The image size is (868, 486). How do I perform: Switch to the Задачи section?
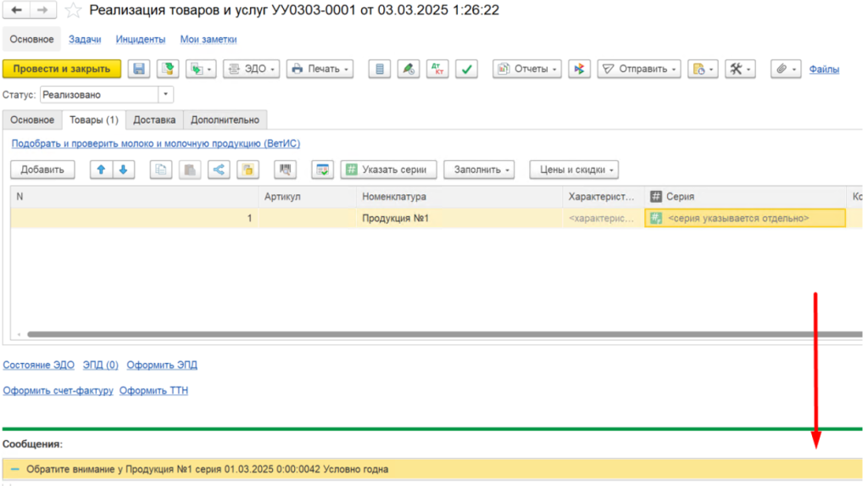coord(85,39)
